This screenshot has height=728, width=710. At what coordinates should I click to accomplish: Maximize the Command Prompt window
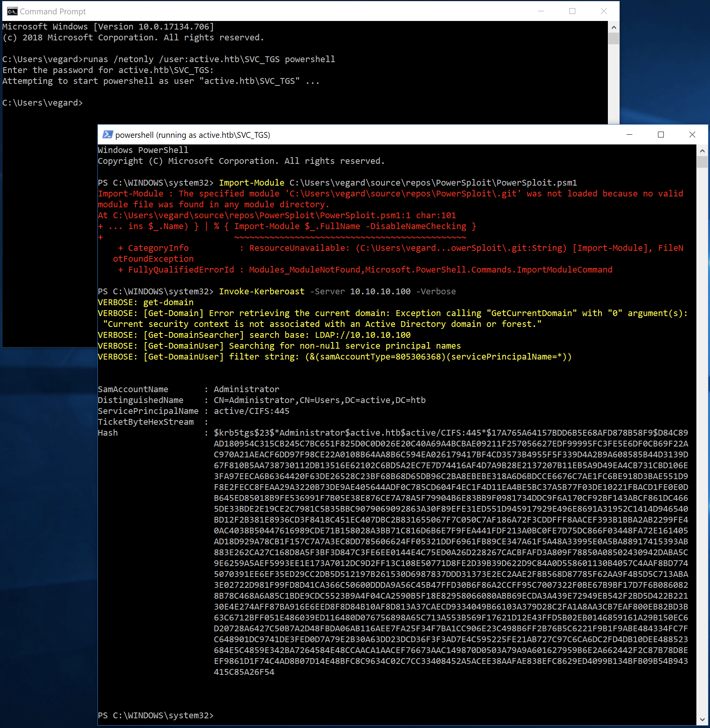(x=572, y=11)
